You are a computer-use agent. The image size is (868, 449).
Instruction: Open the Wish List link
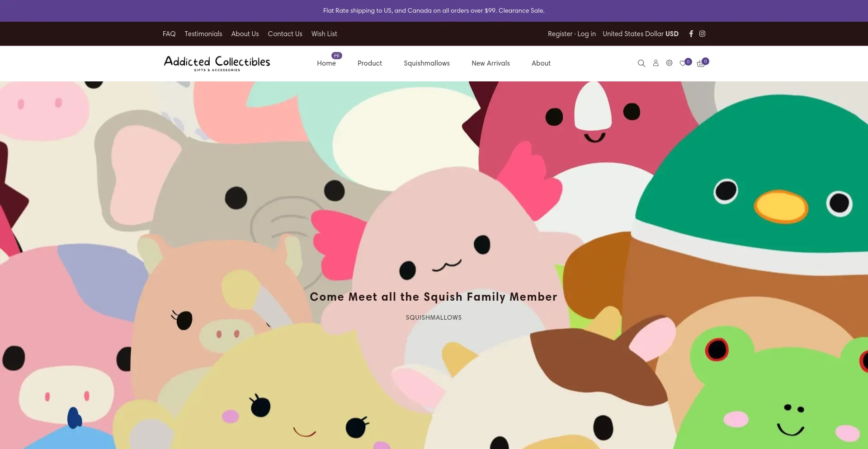324,34
